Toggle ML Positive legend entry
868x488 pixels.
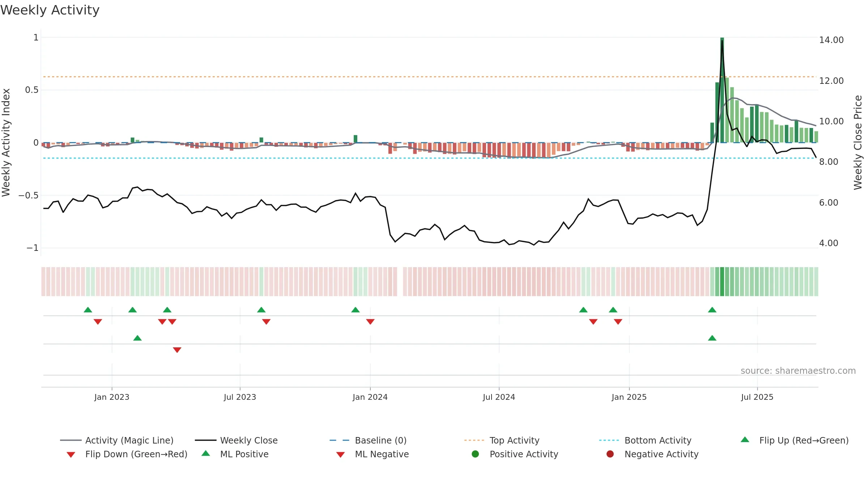[x=235, y=454]
